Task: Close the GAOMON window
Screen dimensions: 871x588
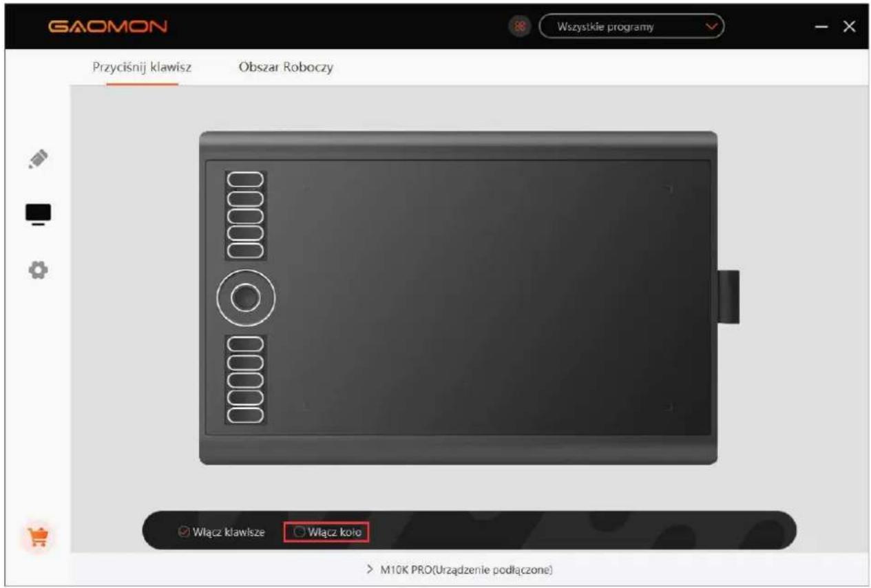Action: coord(849,28)
